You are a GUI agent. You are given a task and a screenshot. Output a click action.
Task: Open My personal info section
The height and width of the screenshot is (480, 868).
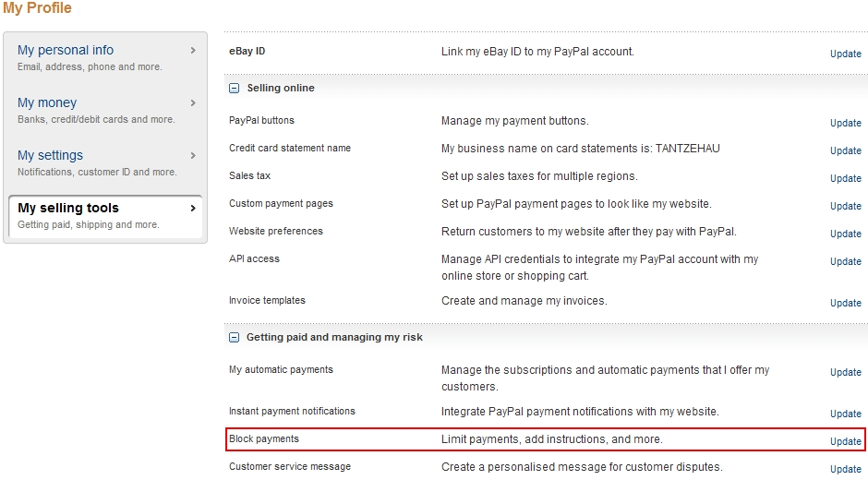(66, 50)
